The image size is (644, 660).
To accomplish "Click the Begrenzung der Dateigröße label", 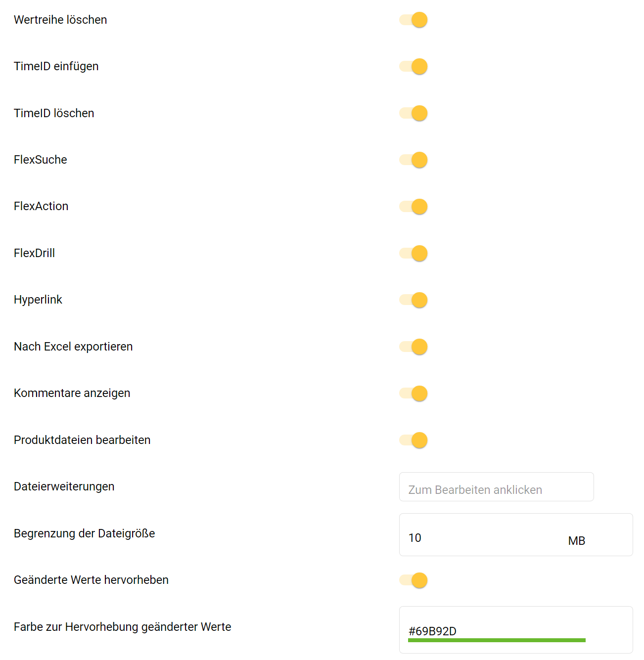I will coord(84,533).
